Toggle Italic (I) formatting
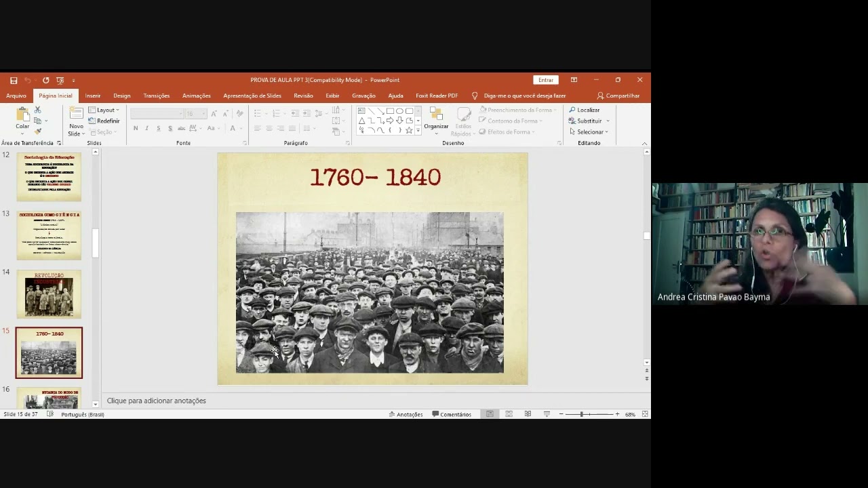This screenshot has height=488, width=868. 147,128
